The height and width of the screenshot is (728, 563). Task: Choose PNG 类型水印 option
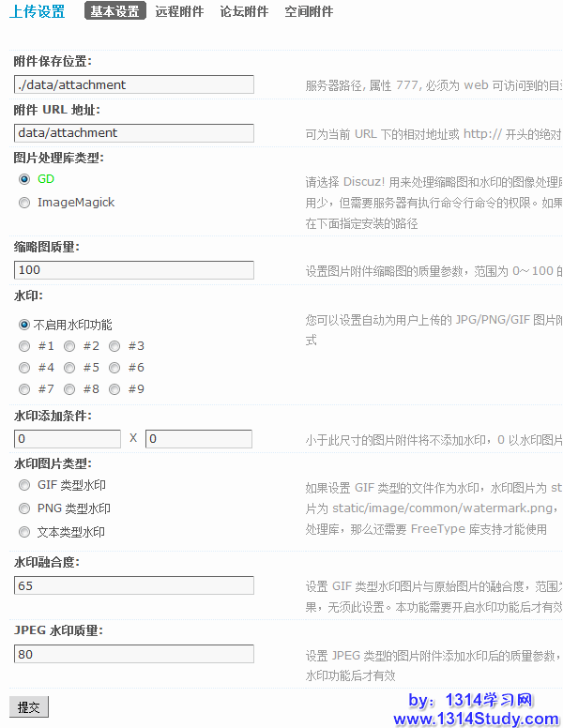tap(24, 508)
